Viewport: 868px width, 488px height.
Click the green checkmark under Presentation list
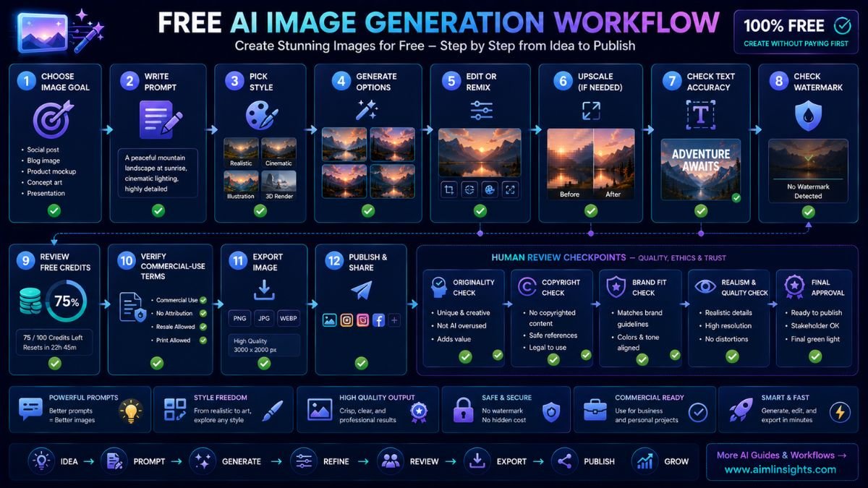pos(54,210)
